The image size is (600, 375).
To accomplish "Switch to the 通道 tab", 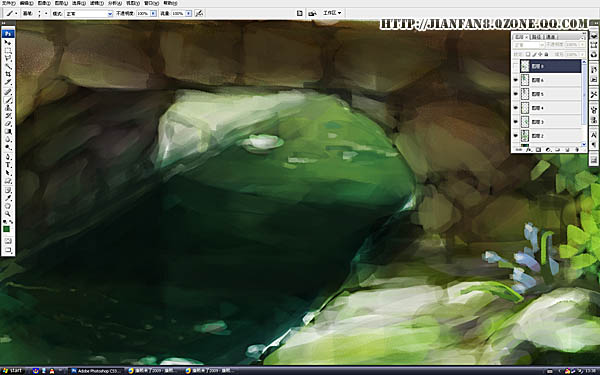I will 550,37.
